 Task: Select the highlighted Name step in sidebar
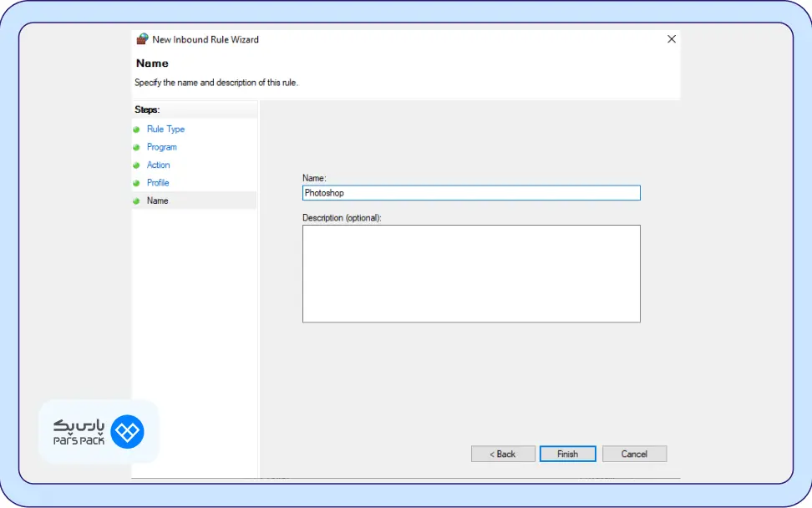click(x=158, y=201)
